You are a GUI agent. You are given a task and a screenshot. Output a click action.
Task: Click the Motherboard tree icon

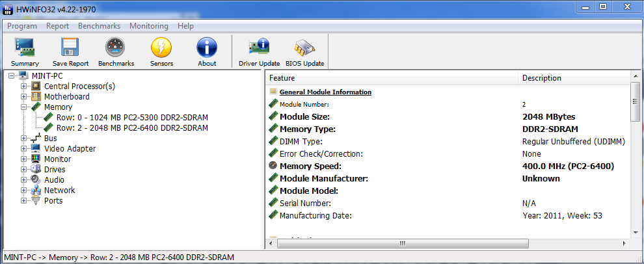[x=36, y=96]
